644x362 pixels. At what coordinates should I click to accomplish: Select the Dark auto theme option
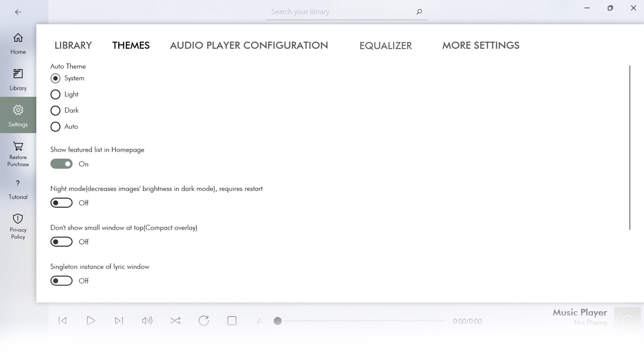(x=55, y=110)
